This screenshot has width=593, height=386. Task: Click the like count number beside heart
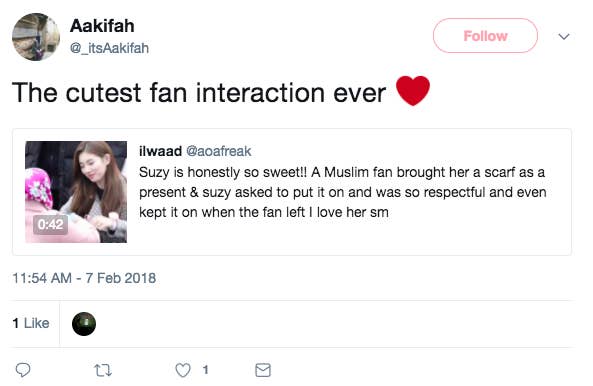[x=205, y=370]
